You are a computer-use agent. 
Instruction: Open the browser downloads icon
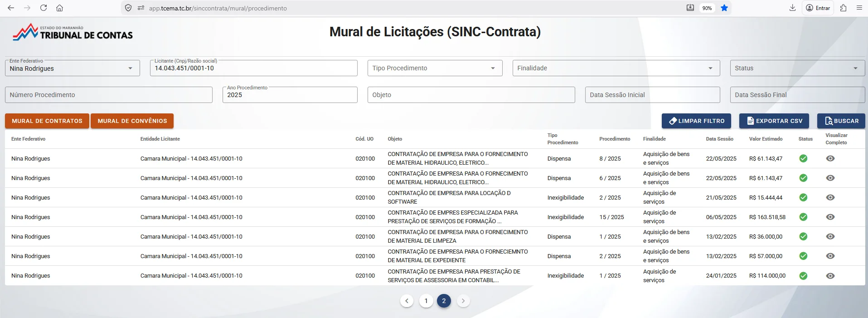pyautogui.click(x=792, y=8)
